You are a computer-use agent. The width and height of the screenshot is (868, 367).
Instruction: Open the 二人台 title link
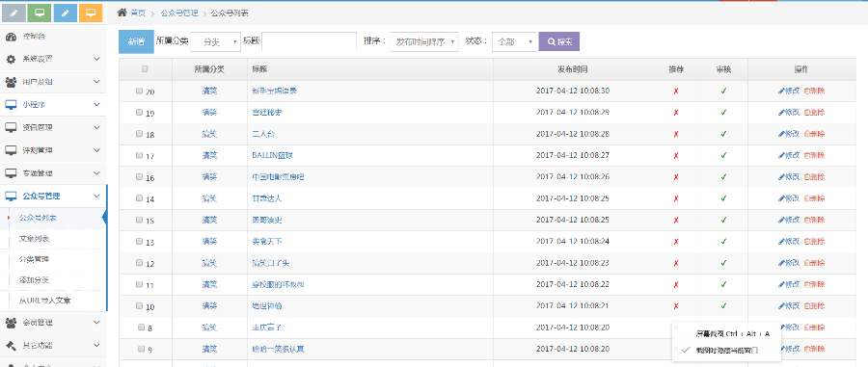263,134
